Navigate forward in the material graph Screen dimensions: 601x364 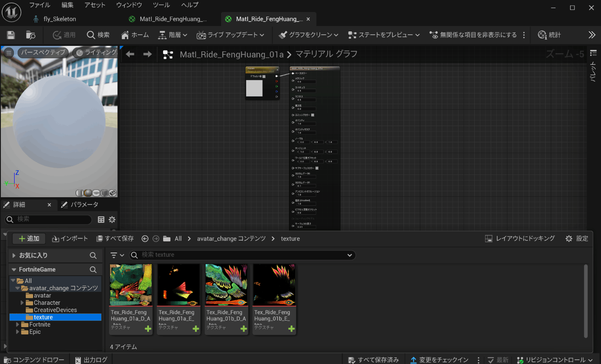click(x=147, y=54)
